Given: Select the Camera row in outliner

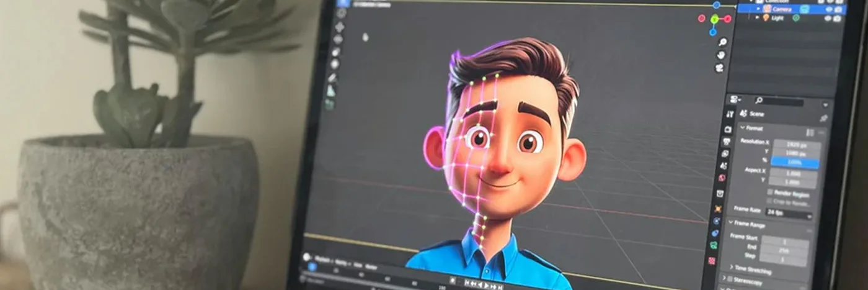Looking at the screenshot, I should [x=791, y=9].
